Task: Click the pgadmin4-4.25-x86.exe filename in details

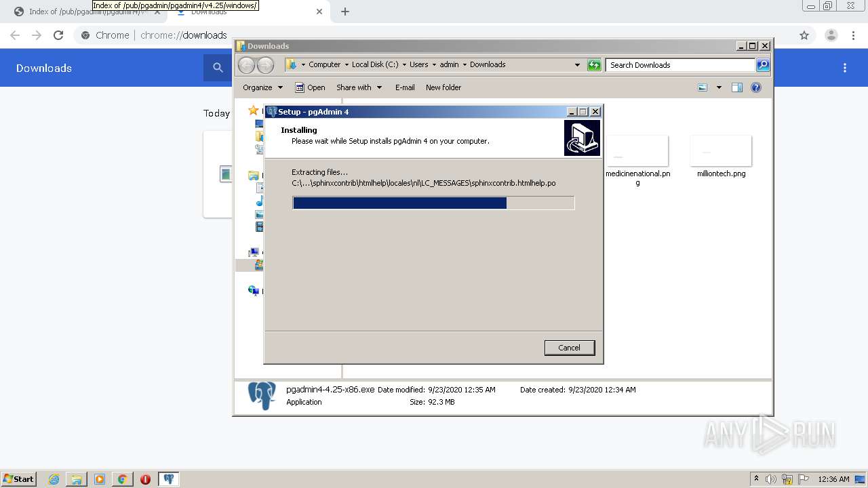Action: point(330,390)
